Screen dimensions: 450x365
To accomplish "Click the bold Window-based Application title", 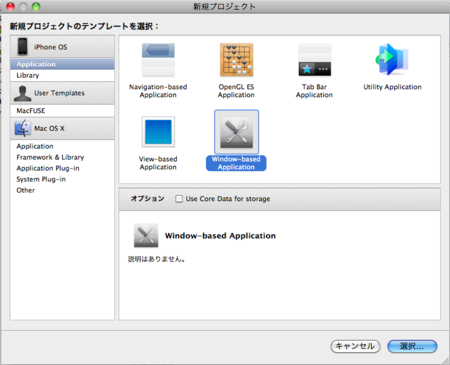I will (x=220, y=236).
